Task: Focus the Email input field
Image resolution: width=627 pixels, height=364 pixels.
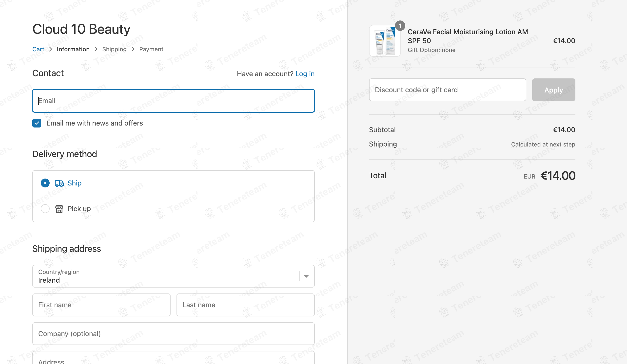Action: point(174,101)
